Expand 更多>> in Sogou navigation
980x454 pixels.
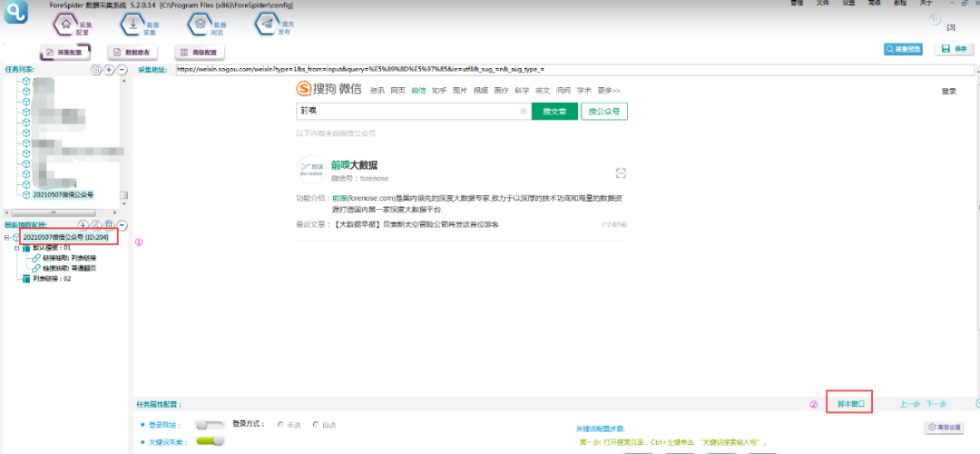(x=609, y=91)
